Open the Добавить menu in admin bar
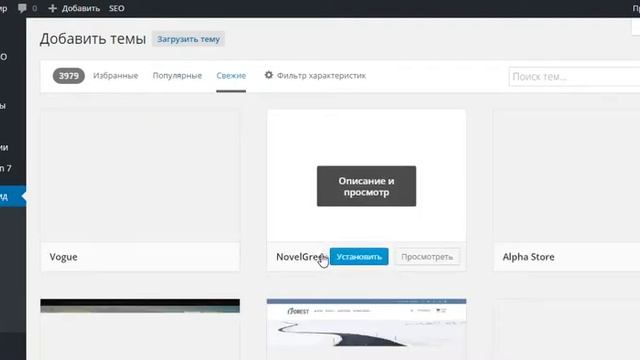Image resolution: width=640 pixels, height=360 pixels. 80,8
